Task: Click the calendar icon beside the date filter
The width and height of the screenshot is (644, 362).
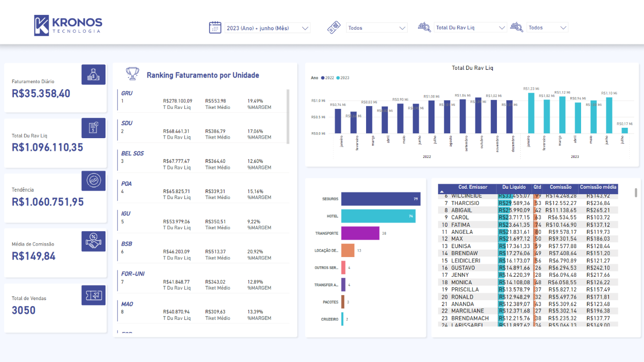Action: (x=215, y=27)
